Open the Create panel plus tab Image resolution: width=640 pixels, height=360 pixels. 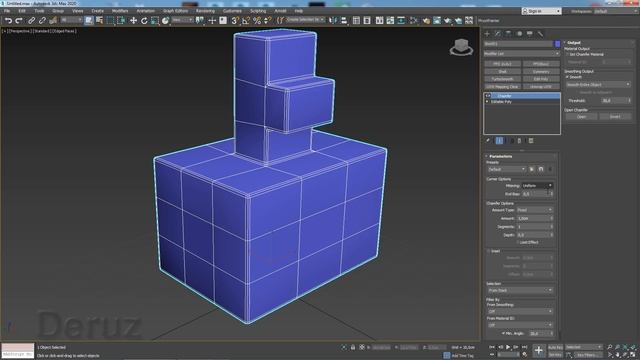487,33
